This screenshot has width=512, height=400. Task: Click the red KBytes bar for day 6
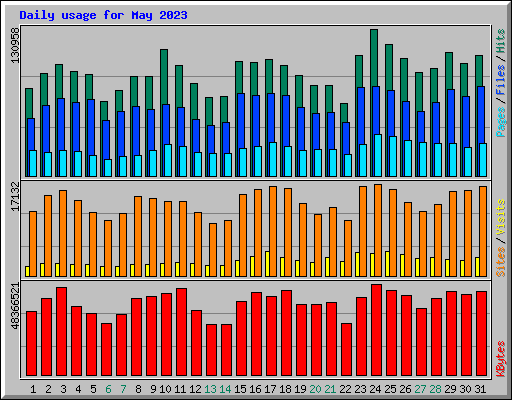(106, 349)
